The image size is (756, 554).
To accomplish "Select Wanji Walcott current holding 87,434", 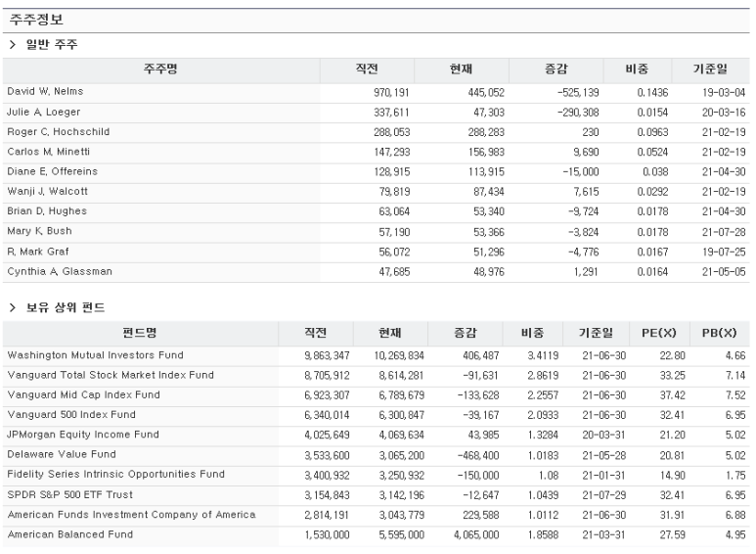I will [x=488, y=192].
